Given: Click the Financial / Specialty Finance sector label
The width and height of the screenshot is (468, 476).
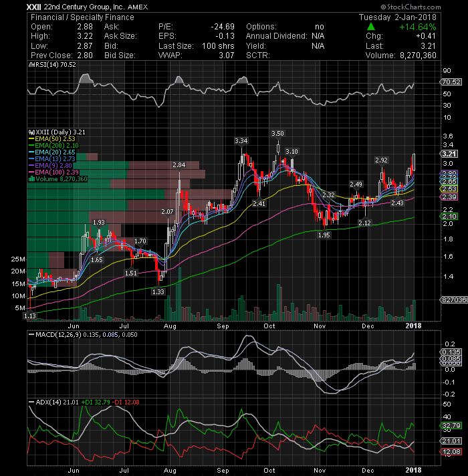Looking at the screenshot, I should pyautogui.click(x=82, y=17).
